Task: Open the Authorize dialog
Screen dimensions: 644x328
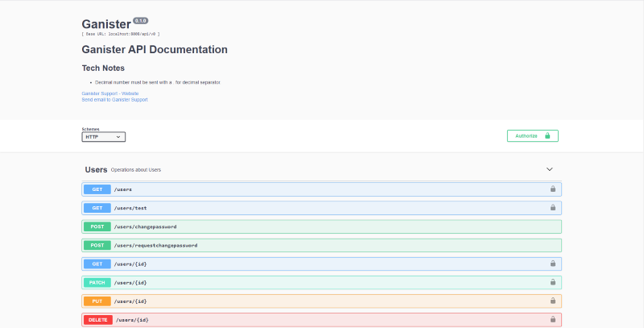Action: click(x=532, y=136)
